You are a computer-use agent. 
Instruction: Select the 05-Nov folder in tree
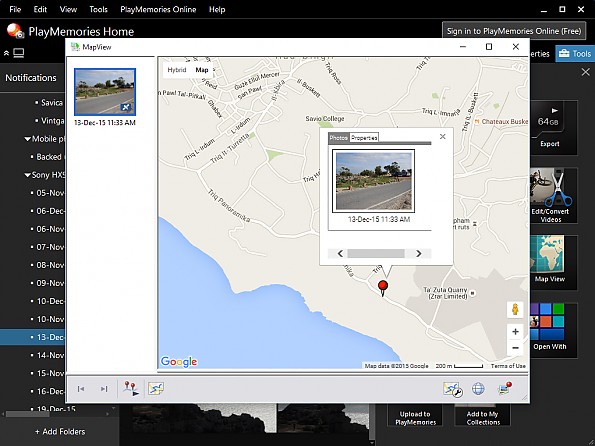tap(50, 193)
